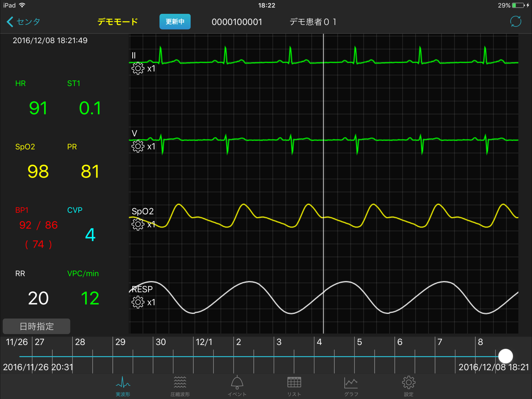The width and height of the screenshot is (532, 399).
Task: Select the RR value 20
Action: coord(38,298)
